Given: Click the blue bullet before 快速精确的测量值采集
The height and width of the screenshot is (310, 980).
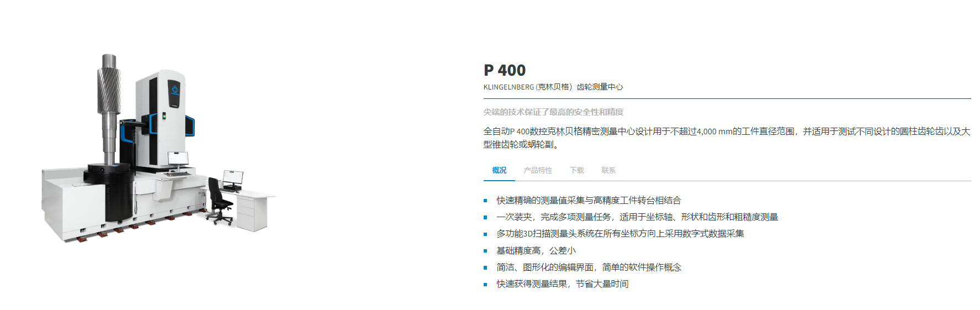Looking at the screenshot, I should (485, 201).
